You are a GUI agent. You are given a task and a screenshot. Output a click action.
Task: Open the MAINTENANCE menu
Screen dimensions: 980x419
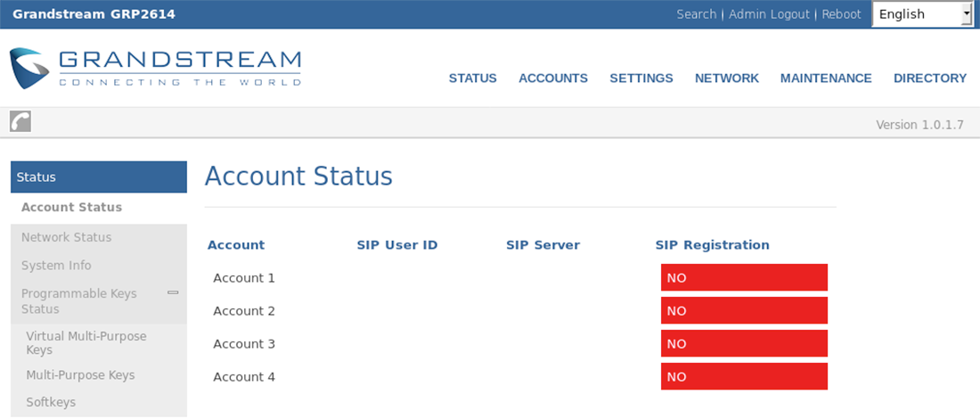coord(826,78)
